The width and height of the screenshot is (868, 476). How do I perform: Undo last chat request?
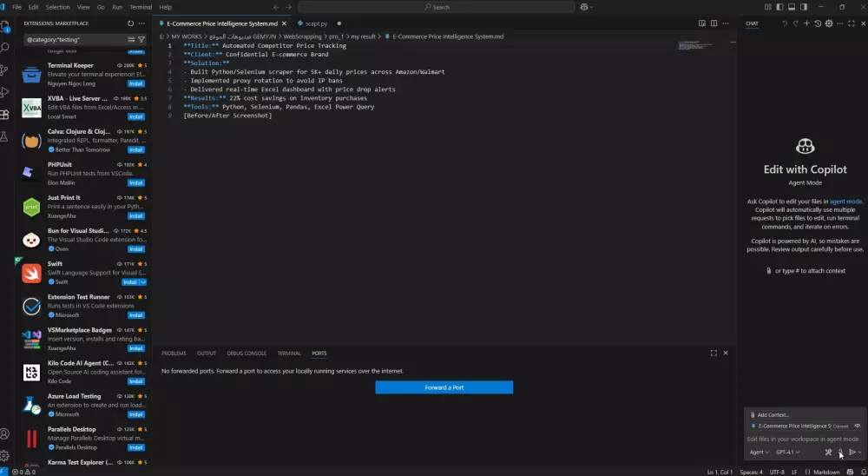pos(785,23)
